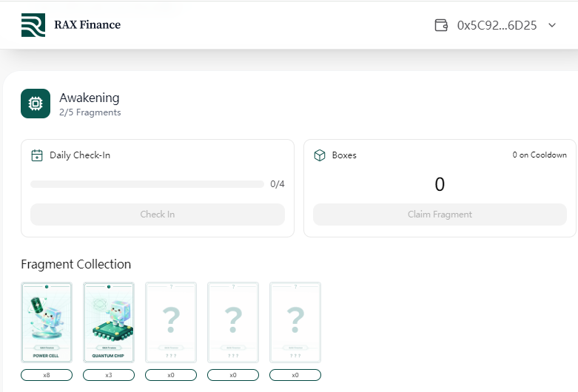
Task: Click the x8 quantity badge
Action: (x=47, y=375)
